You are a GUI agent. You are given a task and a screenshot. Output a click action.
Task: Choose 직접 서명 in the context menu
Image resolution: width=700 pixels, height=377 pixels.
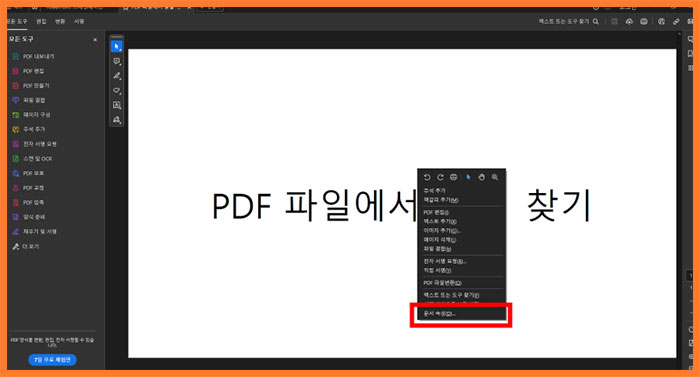(437, 271)
